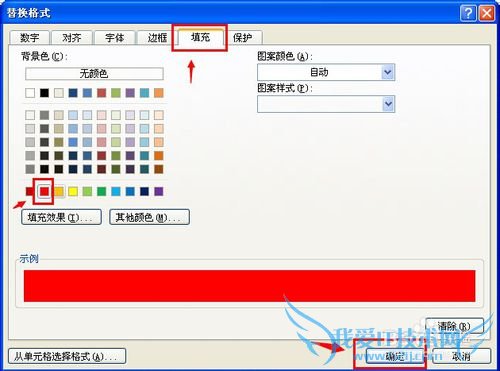This screenshot has width=500, height=371.
Task: Select dark red swatch in standard colors row
Action: click(x=29, y=191)
